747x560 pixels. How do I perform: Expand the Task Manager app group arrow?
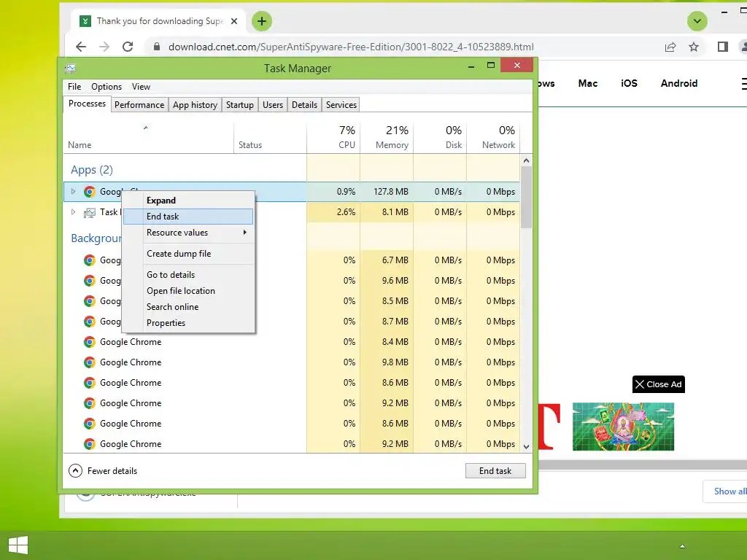tap(73, 212)
